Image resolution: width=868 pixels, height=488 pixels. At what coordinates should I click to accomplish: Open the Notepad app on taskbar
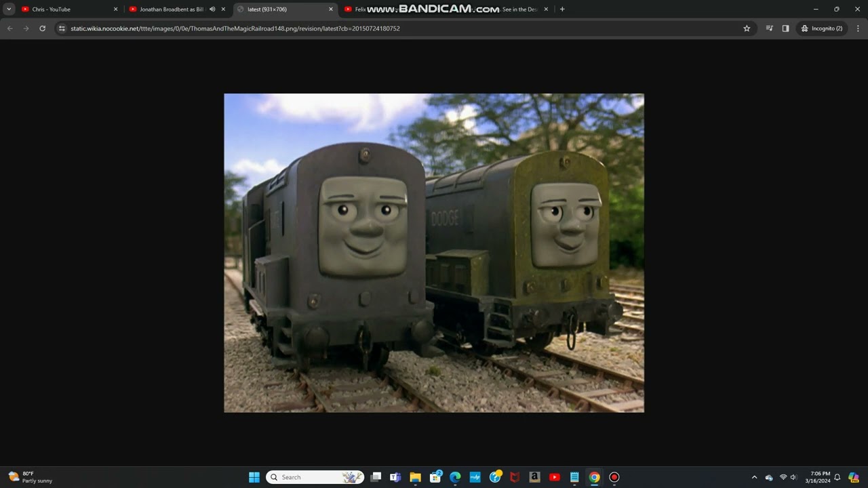[574, 477]
